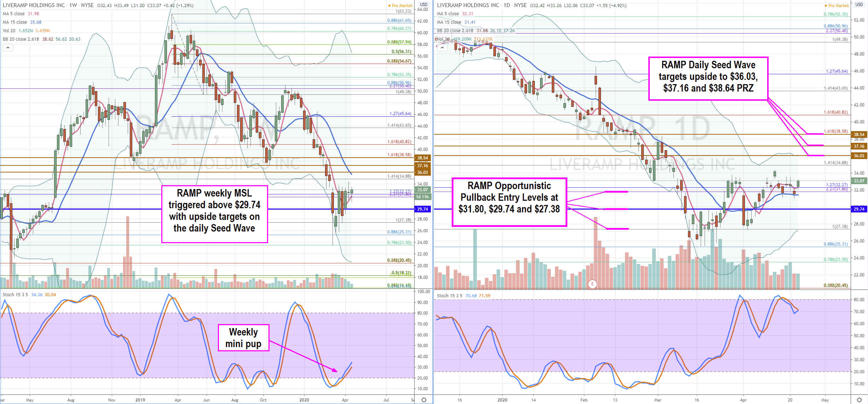This screenshot has height=404, width=868.
Task: Open USD currency selector on daily chart
Action: point(859,5)
